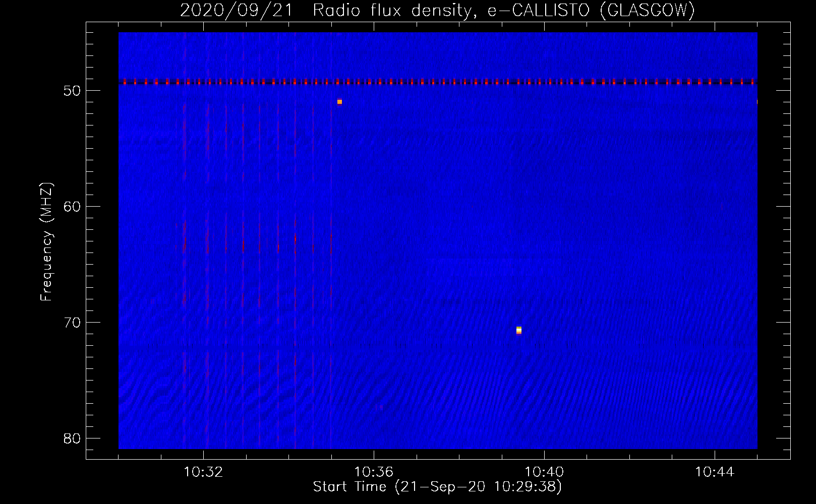Click the 10:36 time tick label

coord(374,472)
